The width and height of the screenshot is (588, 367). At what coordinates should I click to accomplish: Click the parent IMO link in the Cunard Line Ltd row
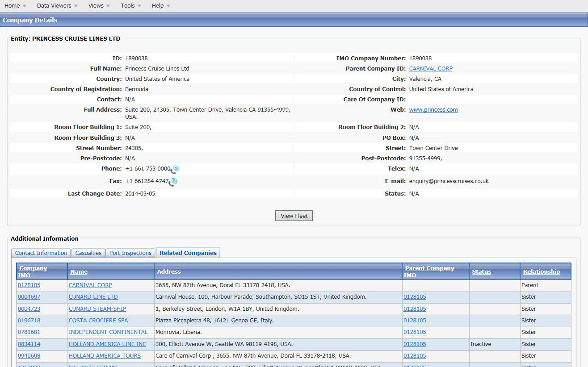click(415, 297)
